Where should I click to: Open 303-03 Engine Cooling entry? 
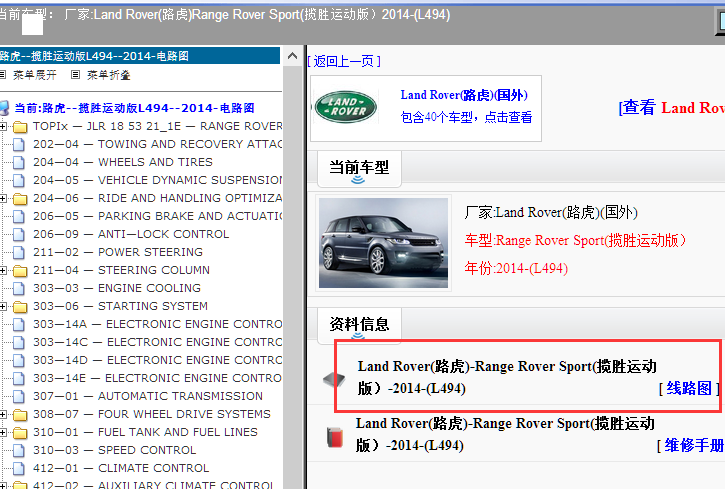[x=117, y=288]
